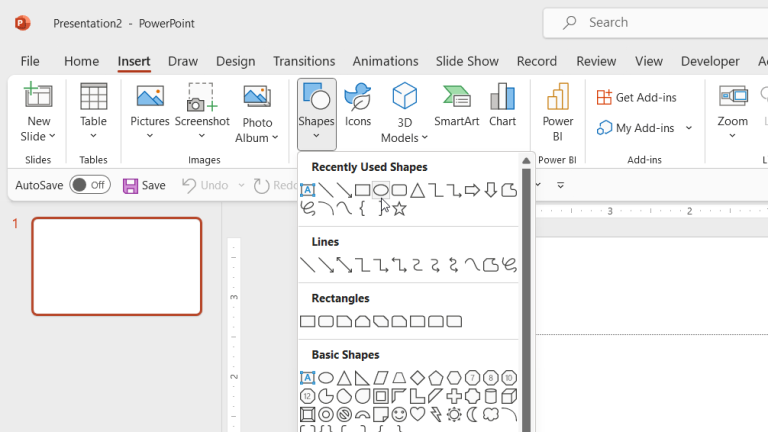
Task: Insert Icons from the ribbon
Action: coord(358,105)
